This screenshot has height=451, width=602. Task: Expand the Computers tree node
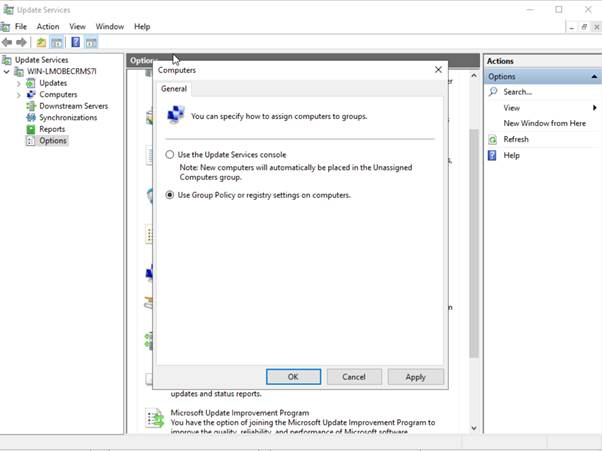point(18,95)
